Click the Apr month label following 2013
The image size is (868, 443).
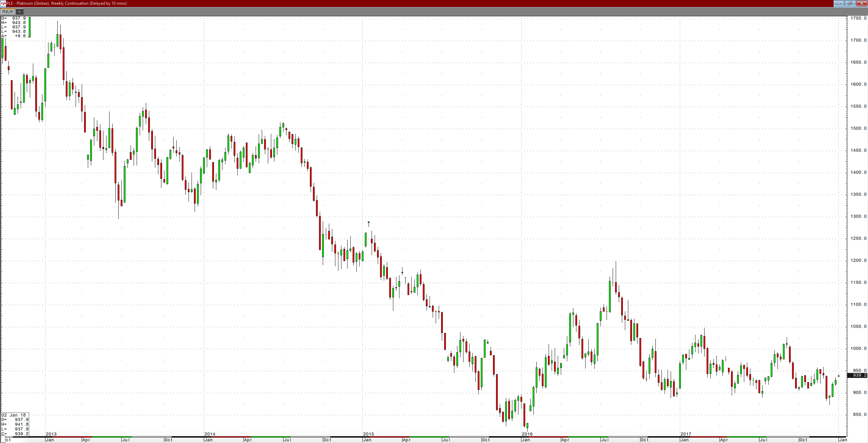click(86, 440)
